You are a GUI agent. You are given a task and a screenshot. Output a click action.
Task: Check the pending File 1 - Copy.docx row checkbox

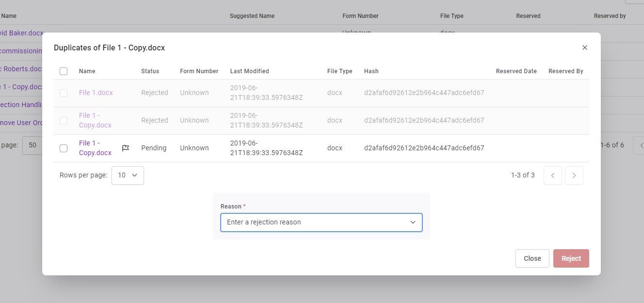click(x=64, y=148)
